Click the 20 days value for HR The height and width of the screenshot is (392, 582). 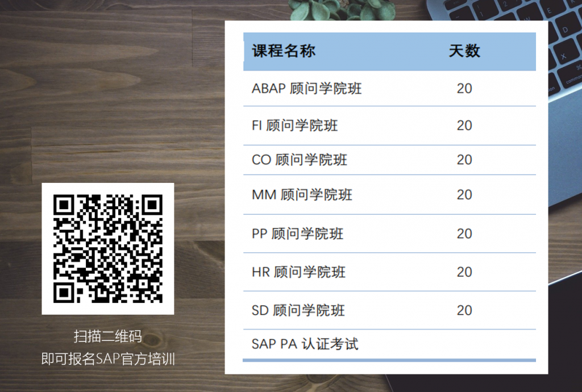464,272
